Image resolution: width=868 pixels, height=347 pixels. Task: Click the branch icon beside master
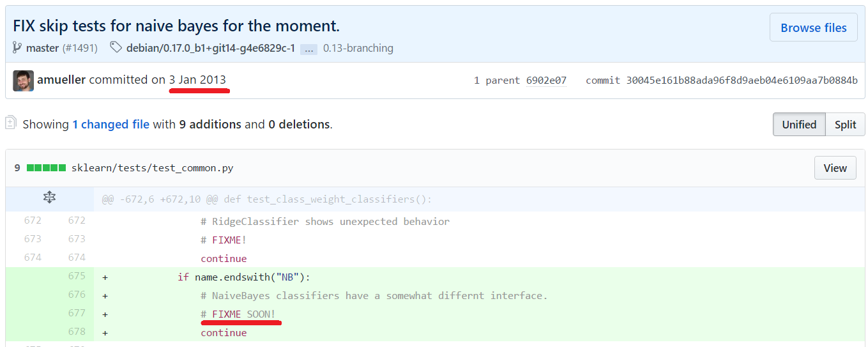pyautogui.click(x=17, y=48)
